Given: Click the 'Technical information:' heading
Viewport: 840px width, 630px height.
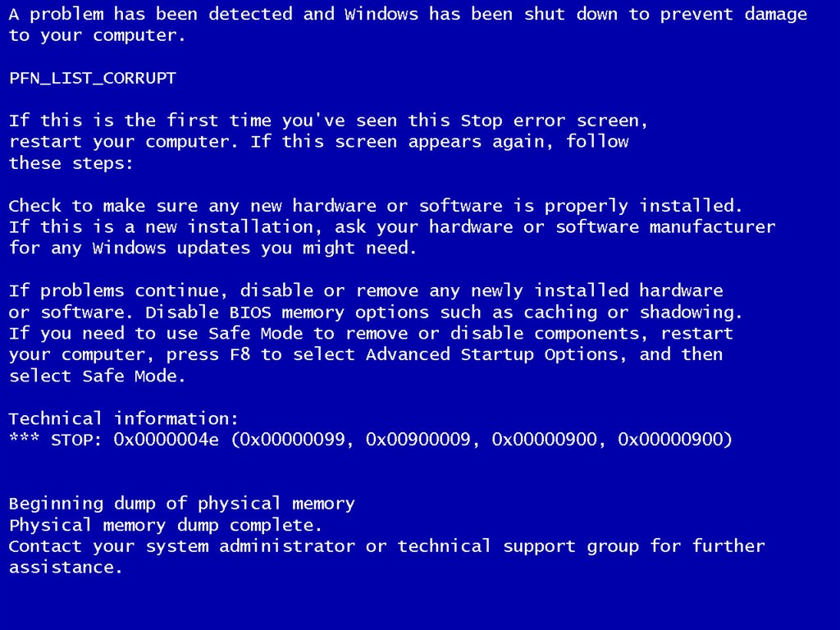Looking at the screenshot, I should tap(123, 418).
